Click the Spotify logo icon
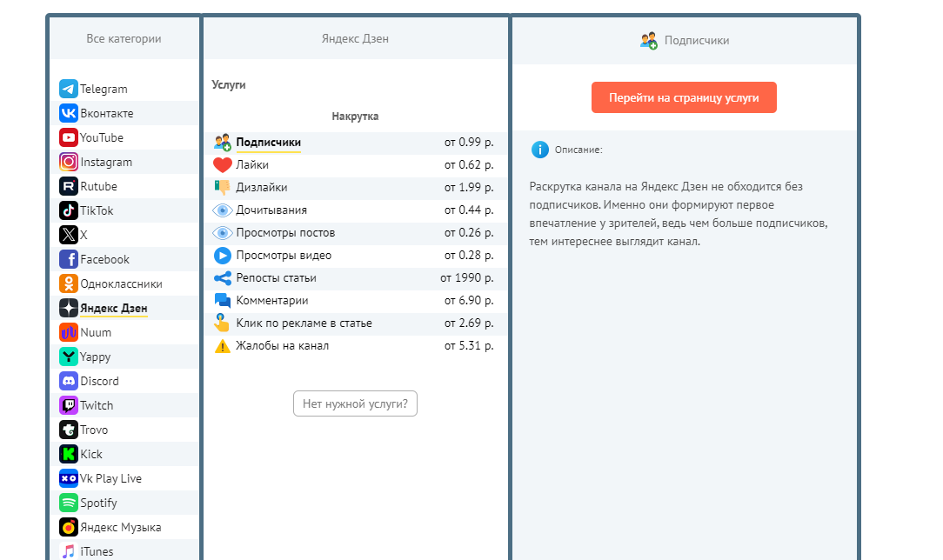 (69, 503)
